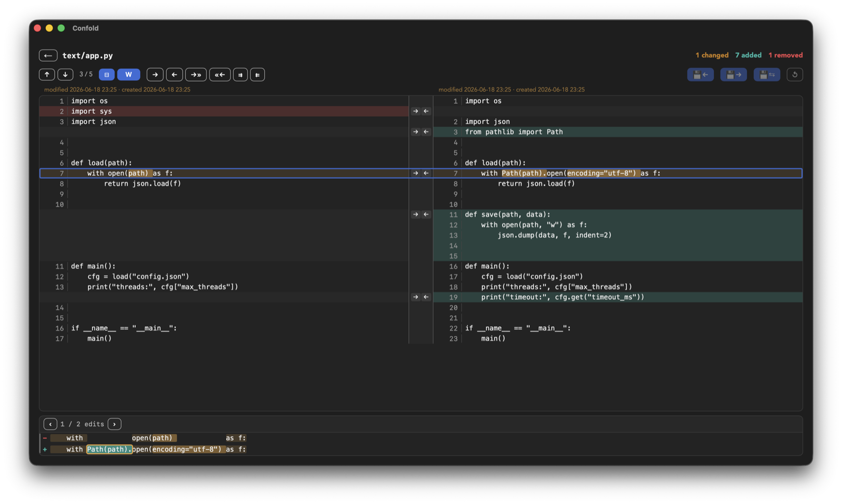Jump to next difference with down arrow

pyautogui.click(x=65, y=75)
